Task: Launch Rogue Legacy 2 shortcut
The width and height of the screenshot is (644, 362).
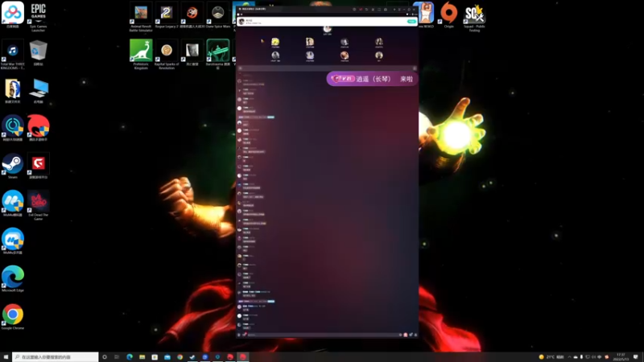Action: [167, 14]
